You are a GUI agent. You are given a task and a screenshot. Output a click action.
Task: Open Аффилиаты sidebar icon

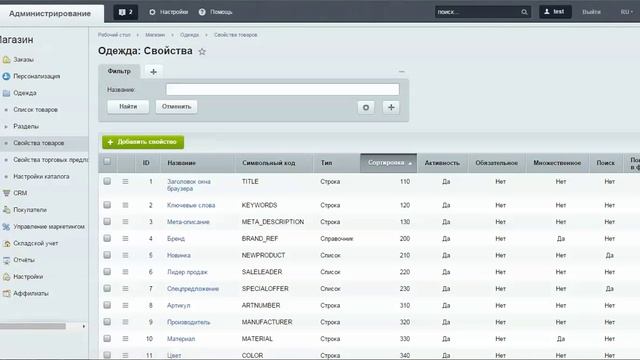(6, 293)
